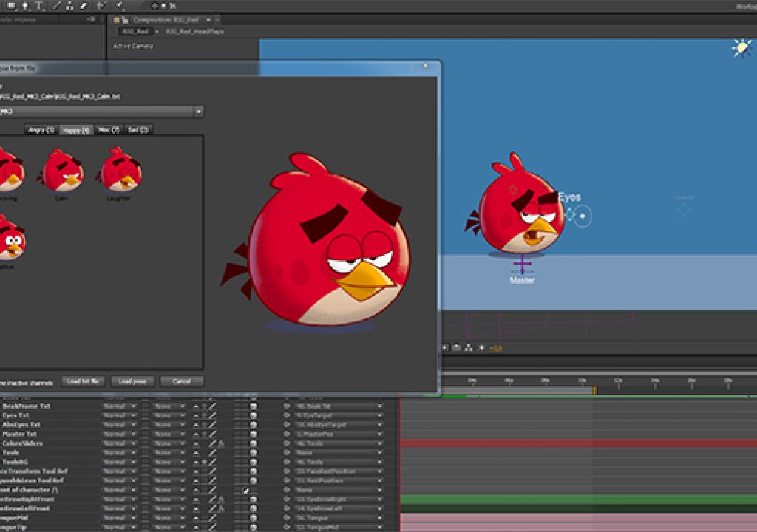757x532 pixels.
Task: Select the Rectangle shape tool in toolbar
Action: point(10,6)
